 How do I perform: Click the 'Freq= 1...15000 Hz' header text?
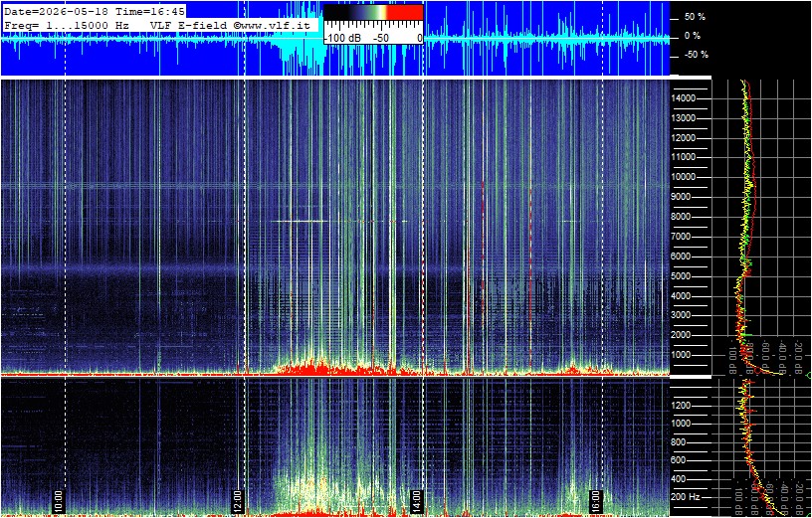pos(69,25)
